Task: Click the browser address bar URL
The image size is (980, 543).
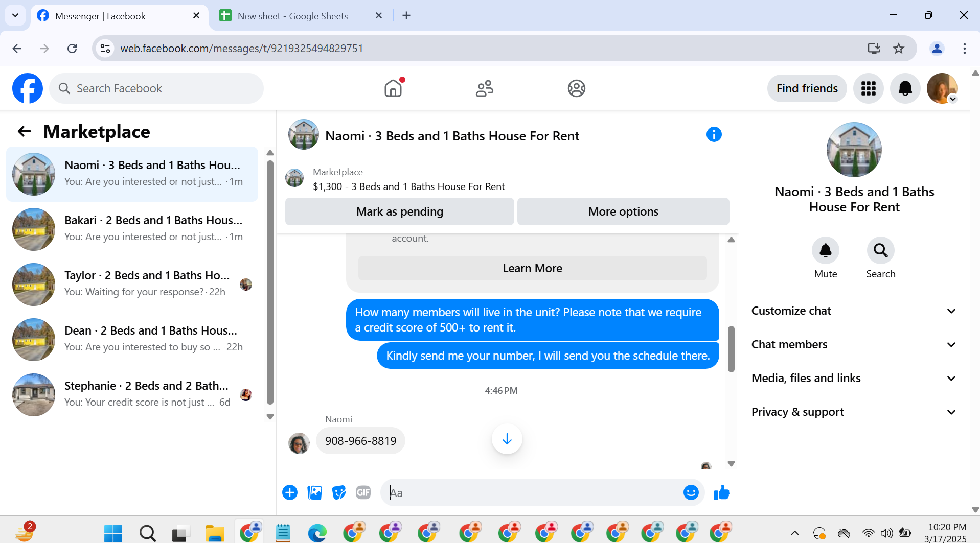Action: 241,48
